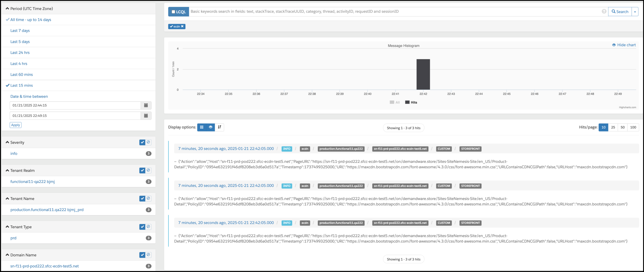Select Last 7 days period
The image size is (644, 272).
(x=20, y=31)
